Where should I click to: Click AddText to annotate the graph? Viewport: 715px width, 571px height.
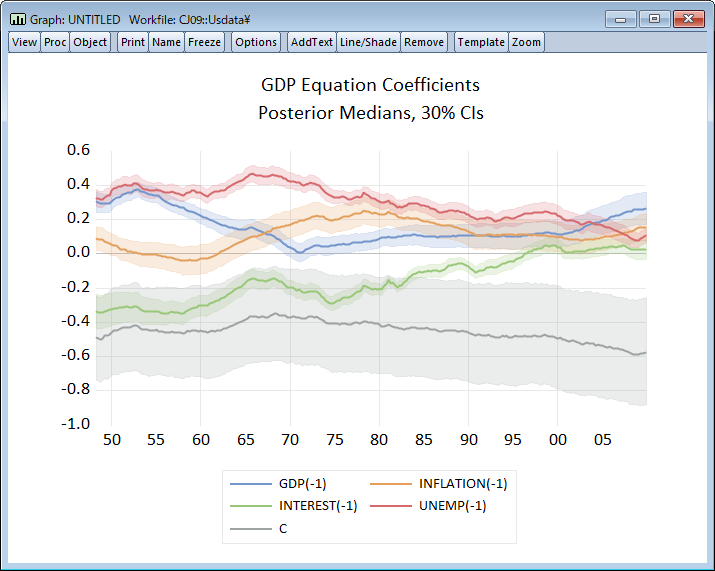tap(311, 42)
